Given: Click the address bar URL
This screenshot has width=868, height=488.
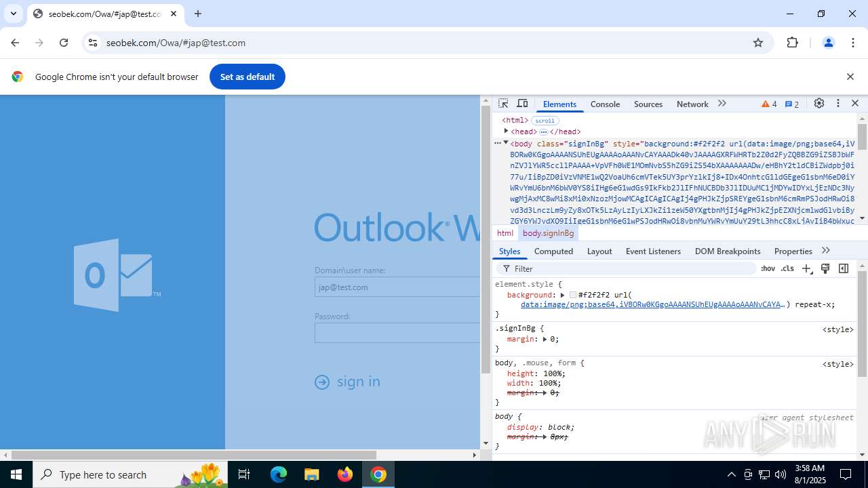Looking at the screenshot, I should click(176, 43).
